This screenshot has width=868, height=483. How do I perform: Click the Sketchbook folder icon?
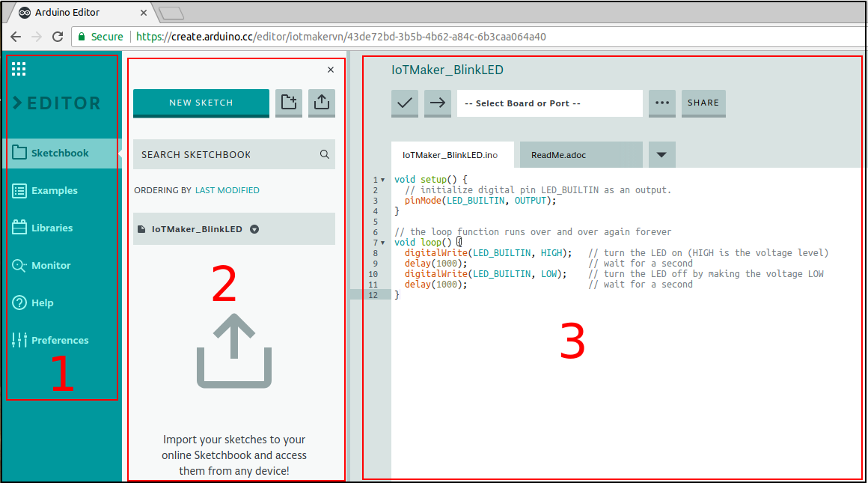point(19,152)
